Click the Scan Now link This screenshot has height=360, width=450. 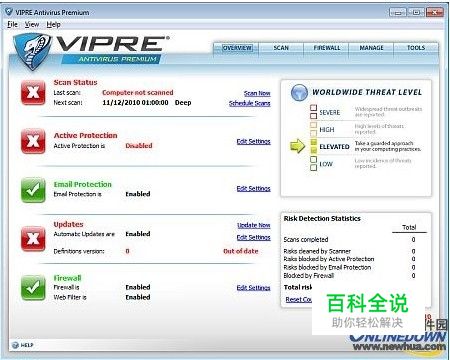[257, 93]
